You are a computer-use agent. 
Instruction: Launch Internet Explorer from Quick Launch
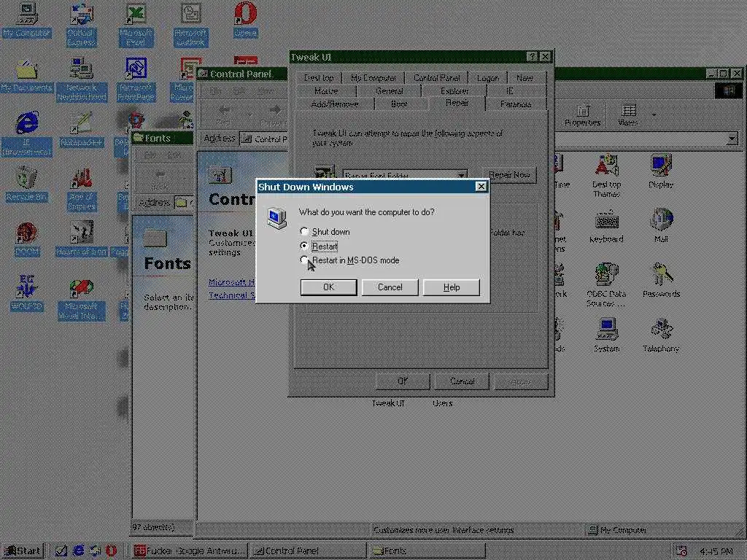(x=78, y=551)
